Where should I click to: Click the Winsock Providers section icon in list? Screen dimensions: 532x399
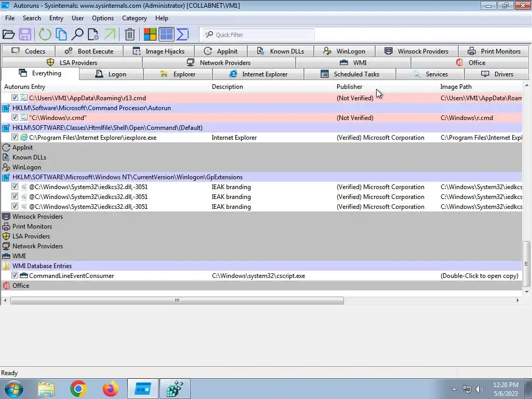[x=6, y=217]
